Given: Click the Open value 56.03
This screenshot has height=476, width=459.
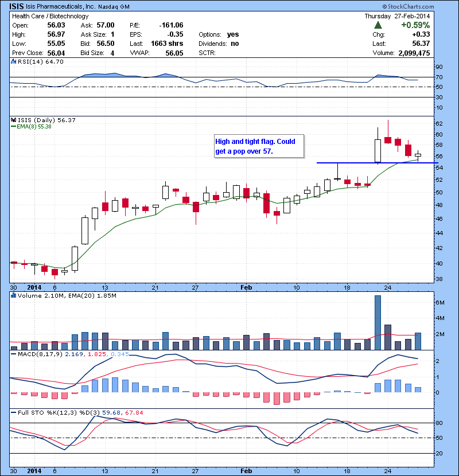Looking at the screenshot, I should point(56,25).
